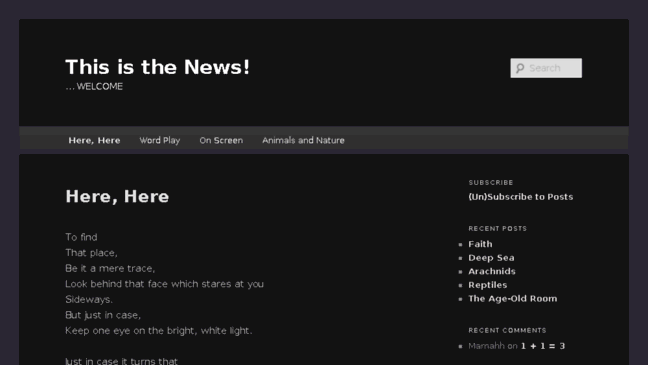This screenshot has height=365, width=648.
Task: Open the Reptiles recent post
Action: coord(488,285)
